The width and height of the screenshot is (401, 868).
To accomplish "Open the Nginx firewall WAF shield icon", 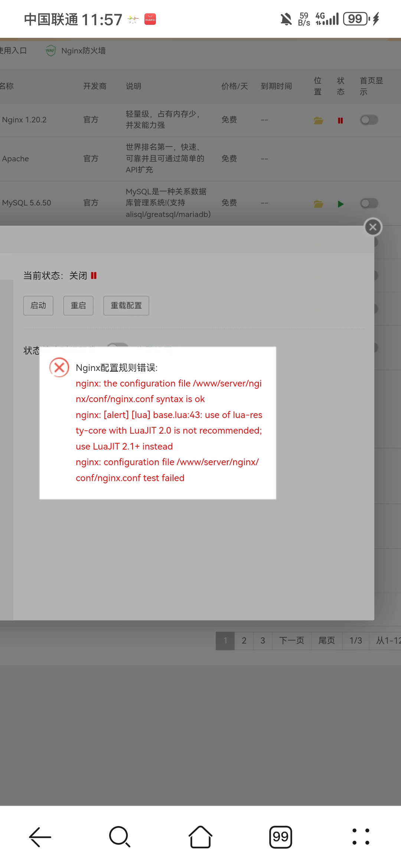I will tap(50, 50).
